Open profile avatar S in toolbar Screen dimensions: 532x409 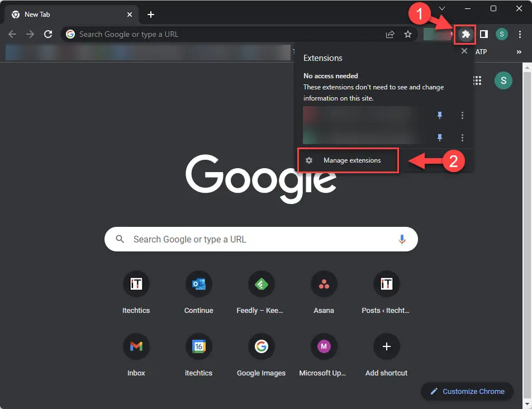tap(501, 34)
